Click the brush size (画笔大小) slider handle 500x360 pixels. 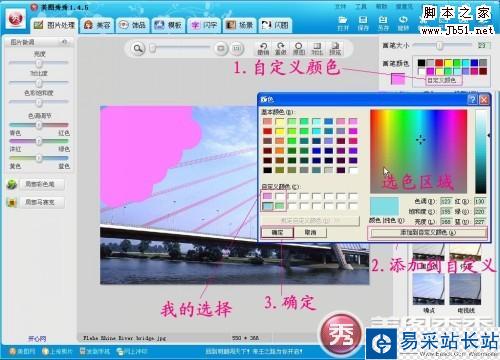coord(440,45)
